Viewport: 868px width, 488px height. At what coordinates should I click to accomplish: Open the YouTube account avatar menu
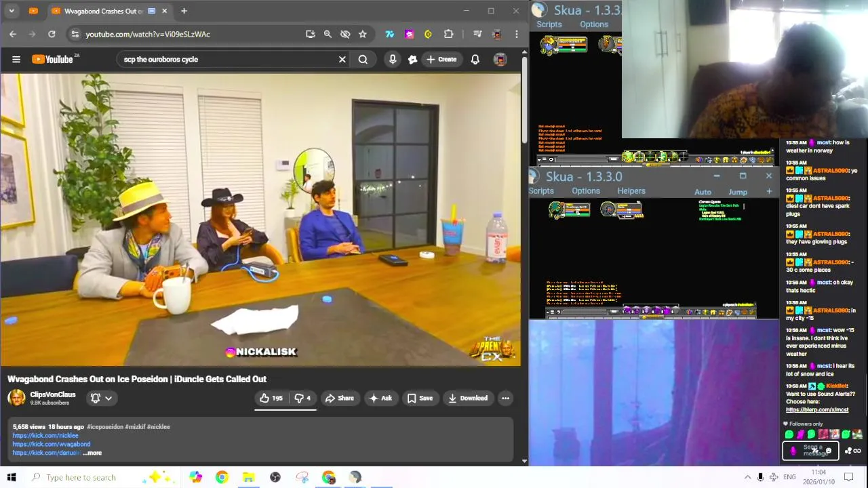500,60
